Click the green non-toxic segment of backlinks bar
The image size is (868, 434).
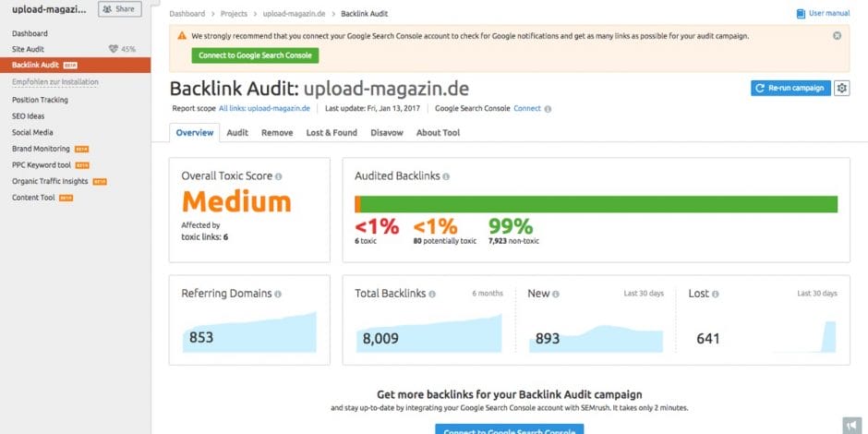point(598,204)
